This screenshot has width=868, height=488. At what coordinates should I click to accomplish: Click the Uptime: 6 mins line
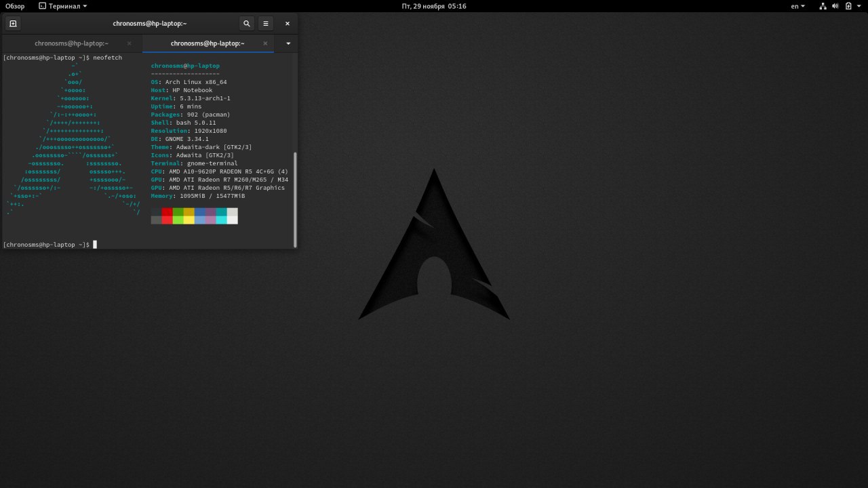(176, 106)
